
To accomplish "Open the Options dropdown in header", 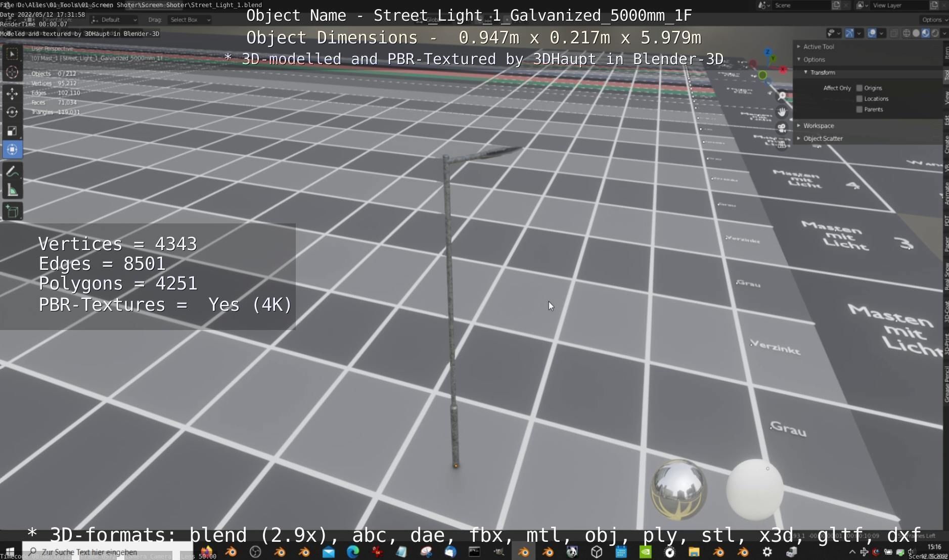I will coord(934,20).
